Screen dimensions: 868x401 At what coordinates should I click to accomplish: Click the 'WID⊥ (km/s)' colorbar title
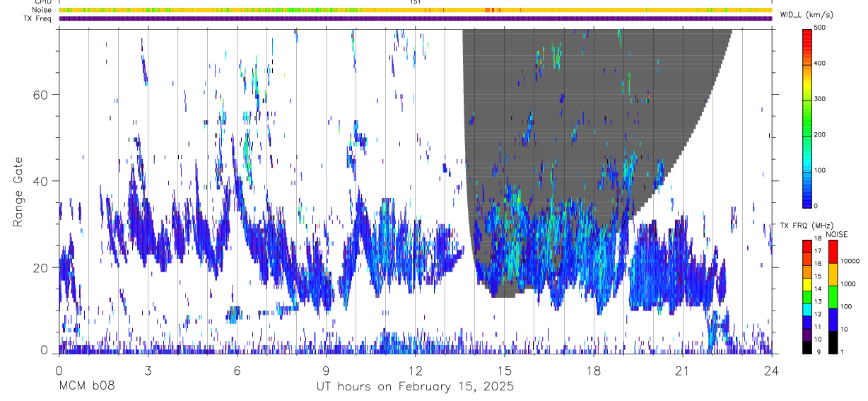pos(807,15)
